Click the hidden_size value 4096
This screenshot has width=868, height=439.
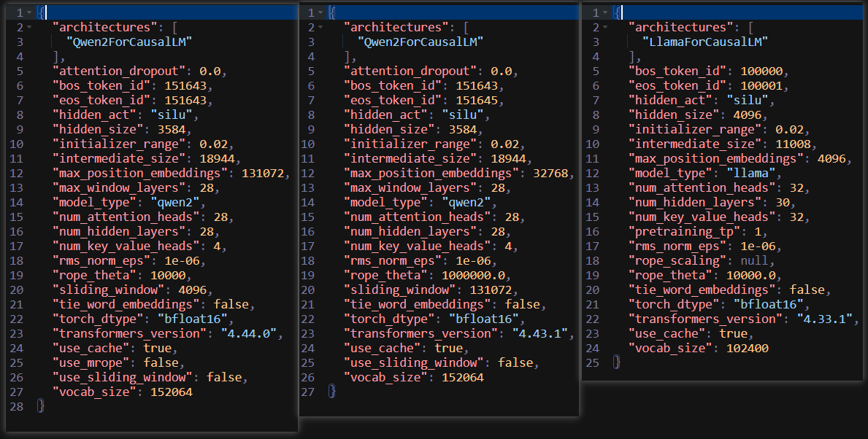tap(748, 114)
